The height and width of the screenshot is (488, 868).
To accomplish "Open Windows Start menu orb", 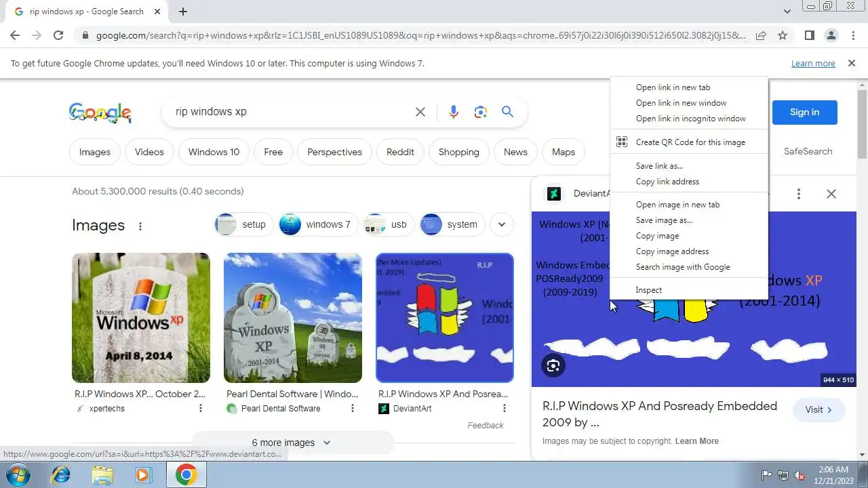I will [18, 474].
